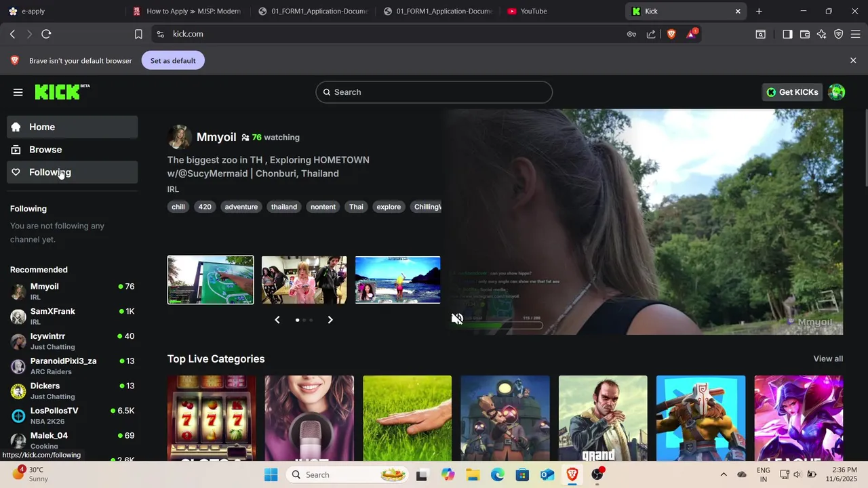868x488 pixels.
Task: Click the explore tag
Action: [389, 207]
